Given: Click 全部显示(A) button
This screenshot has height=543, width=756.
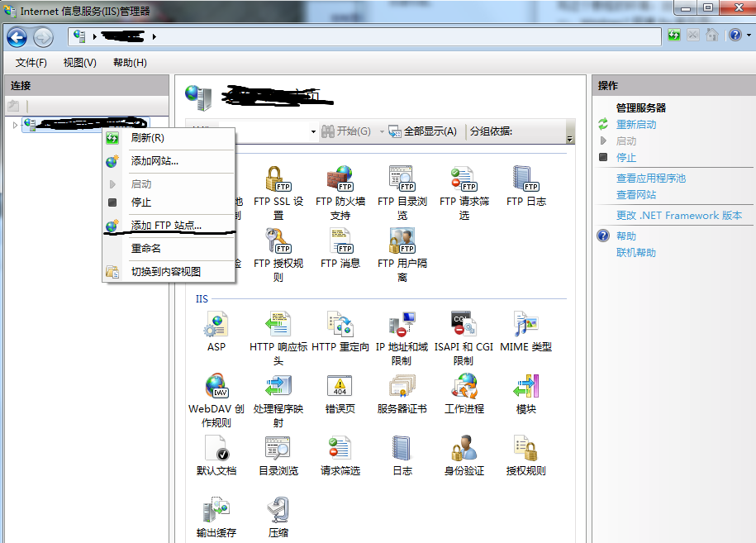Looking at the screenshot, I should pyautogui.click(x=423, y=131).
